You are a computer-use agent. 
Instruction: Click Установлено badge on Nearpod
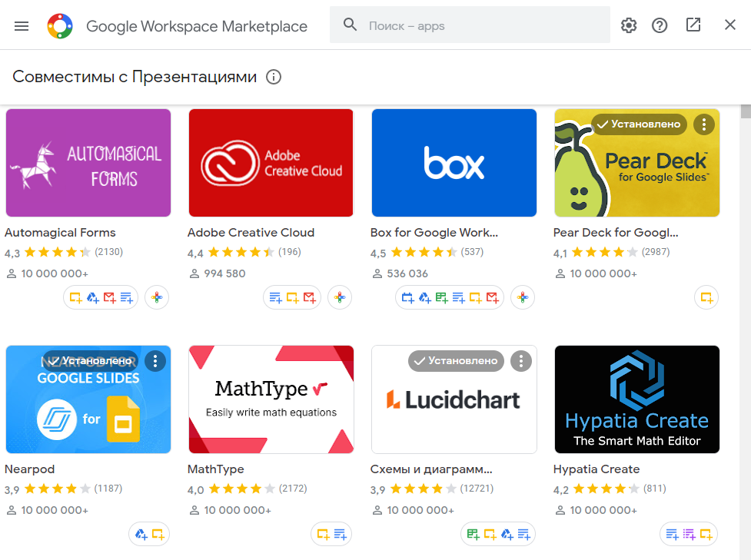point(91,361)
